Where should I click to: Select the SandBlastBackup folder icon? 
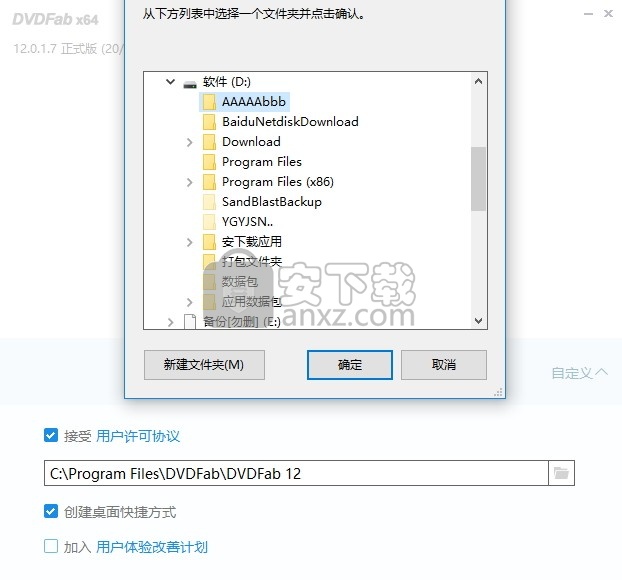click(x=209, y=202)
